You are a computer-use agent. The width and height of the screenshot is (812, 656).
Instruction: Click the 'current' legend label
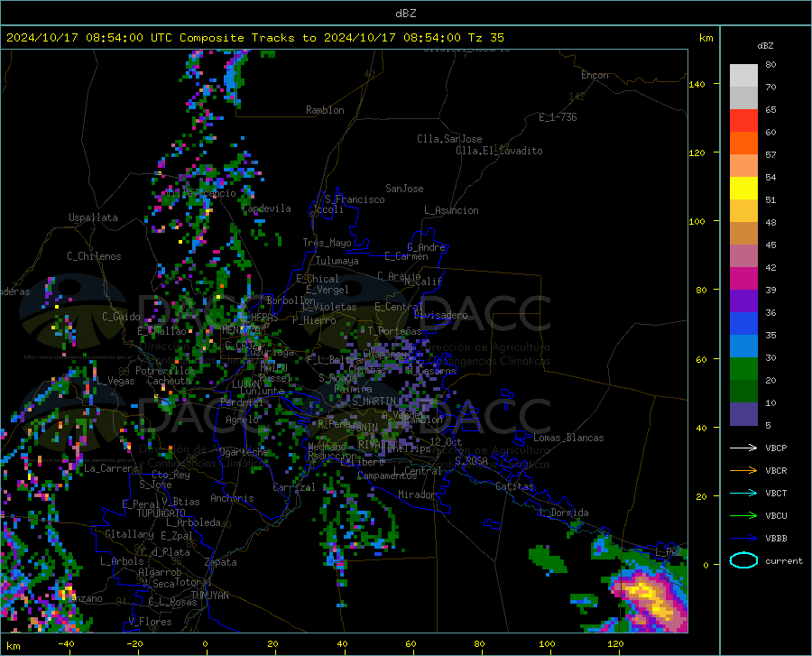784,560
